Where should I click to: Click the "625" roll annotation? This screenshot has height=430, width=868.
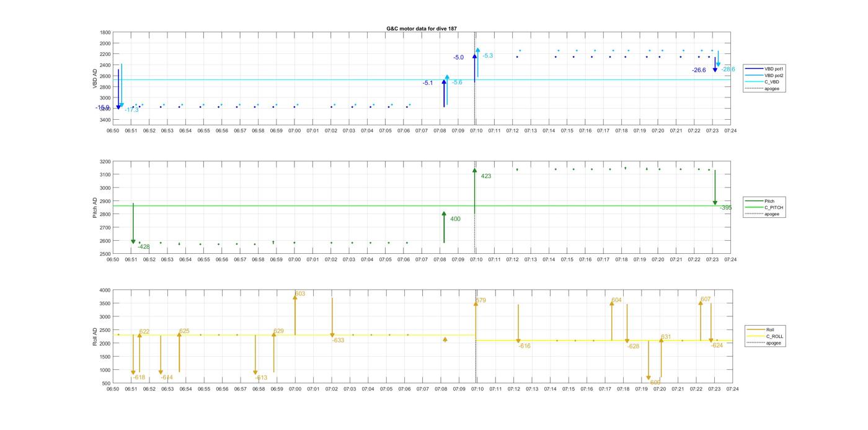pyautogui.click(x=184, y=331)
